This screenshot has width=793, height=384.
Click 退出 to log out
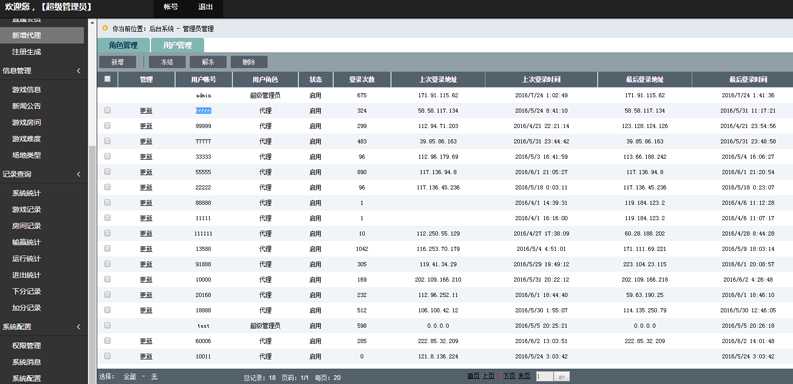coord(205,7)
